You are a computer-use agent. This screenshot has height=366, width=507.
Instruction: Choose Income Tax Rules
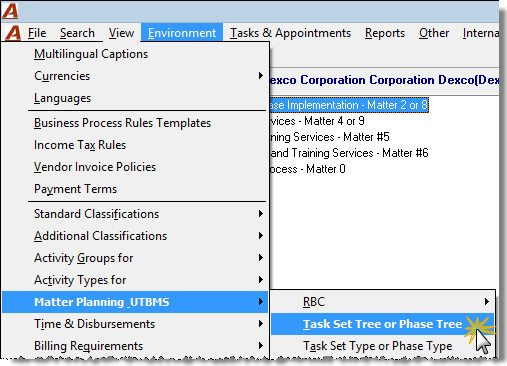135,145
